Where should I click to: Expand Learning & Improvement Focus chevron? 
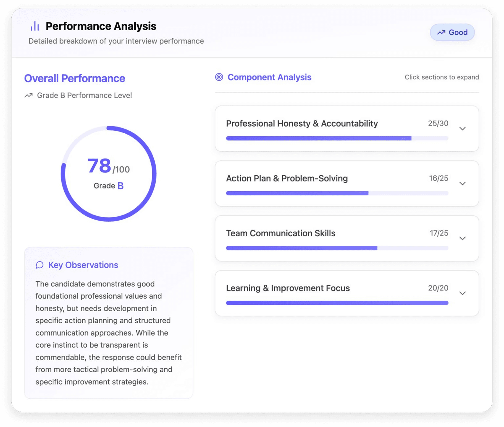coord(462,293)
